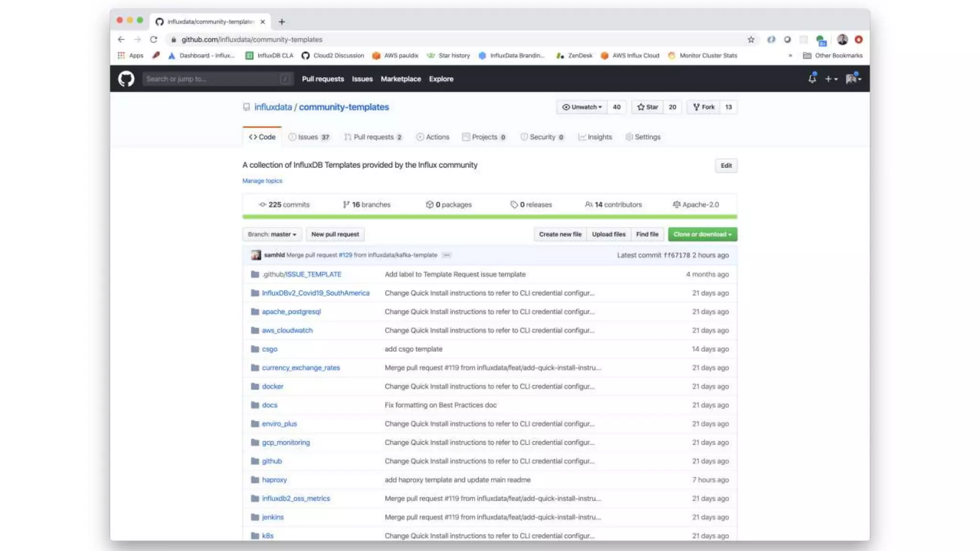This screenshot has height=551, width=980.
Task: Click the samhld commit author avatar
Action: 256,255
